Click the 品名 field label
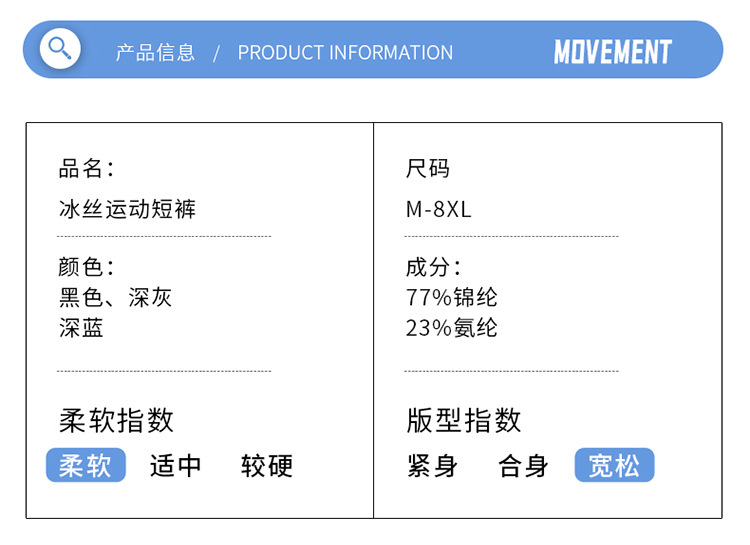This screenshot has width=750, height=545. [86, 168]
